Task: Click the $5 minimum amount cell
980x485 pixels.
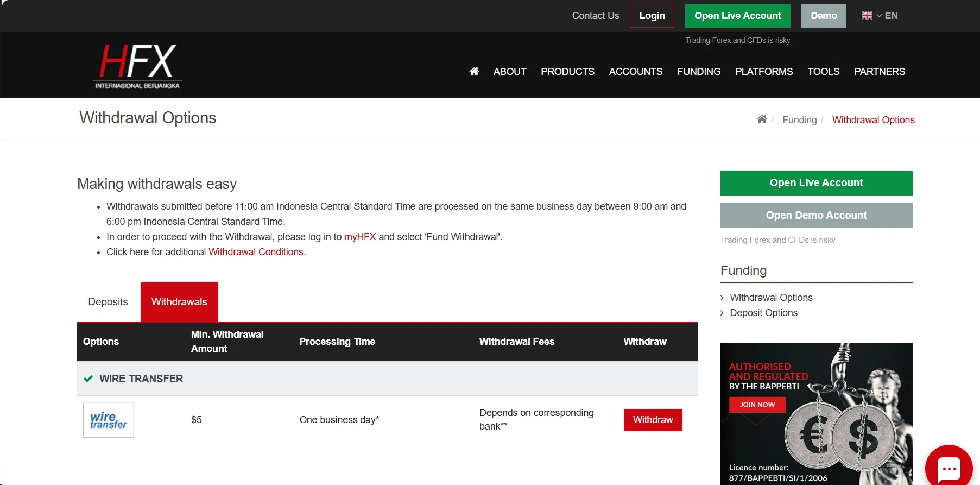Action: (197, 420)
